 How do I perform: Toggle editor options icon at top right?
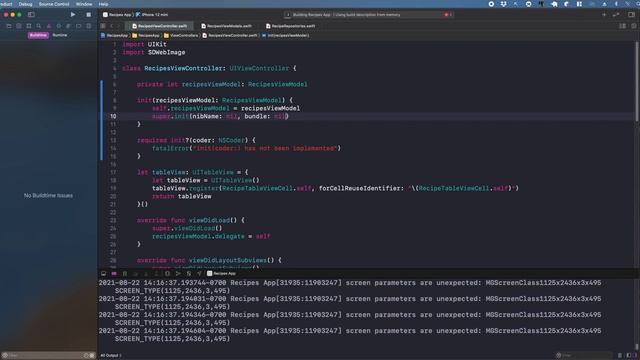(622, 26)
